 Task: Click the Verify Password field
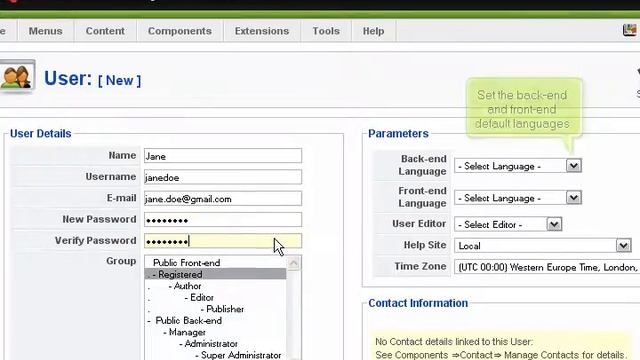[x=223, y=241]
